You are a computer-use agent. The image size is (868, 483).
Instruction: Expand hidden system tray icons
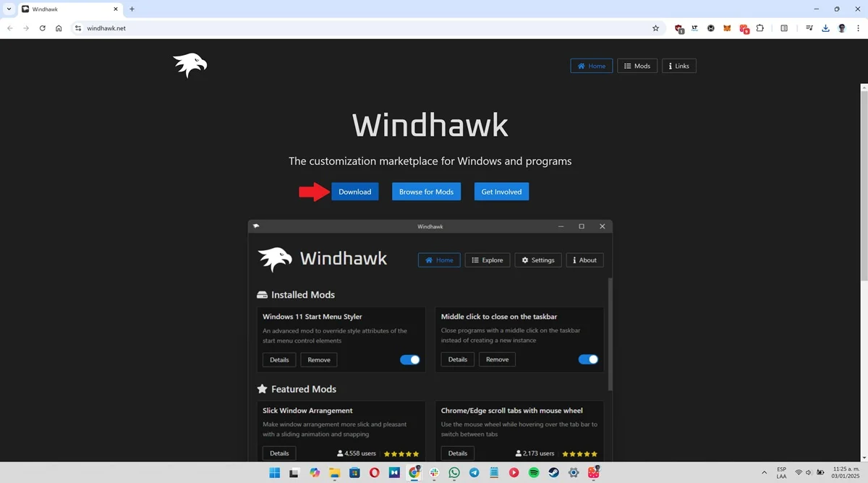coord(764,473)
